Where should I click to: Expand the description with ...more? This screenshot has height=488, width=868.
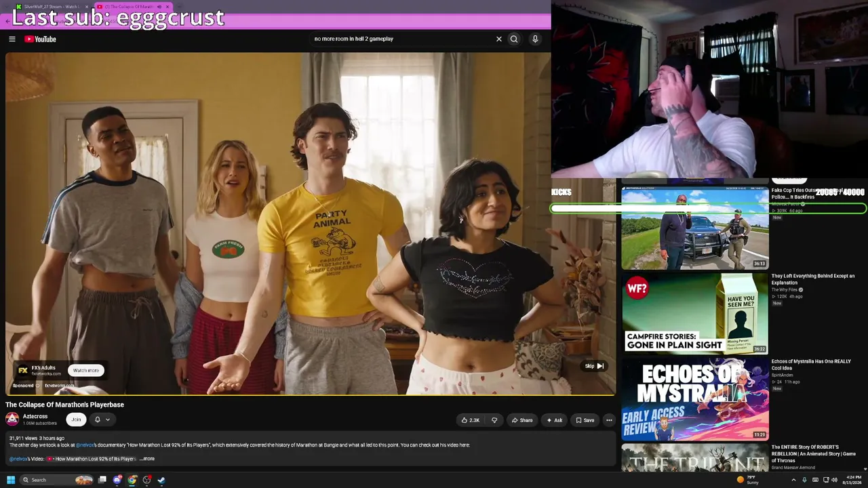[x=147, y=459]
